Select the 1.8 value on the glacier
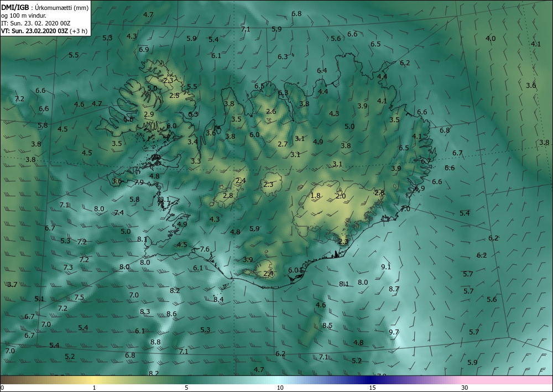The height and width of the screenshot is (392, 553). coord(315,196)
